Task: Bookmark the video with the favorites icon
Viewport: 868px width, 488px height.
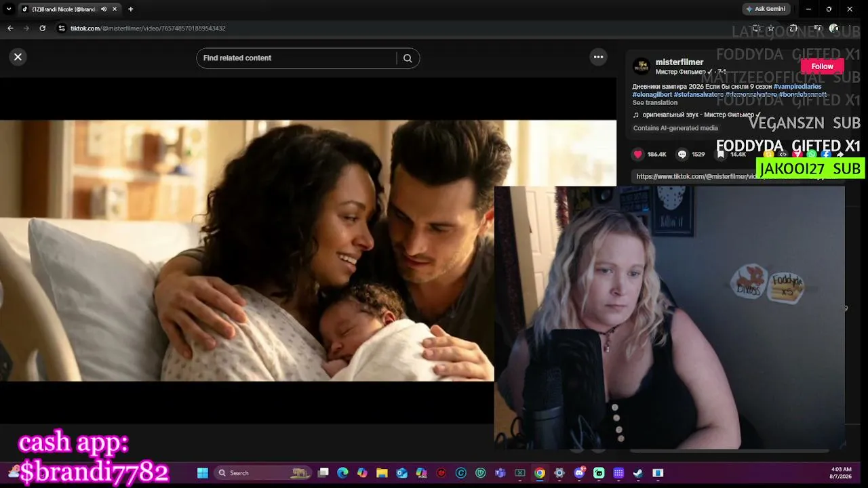Action: pyautogui.click(x=722, y=155)
